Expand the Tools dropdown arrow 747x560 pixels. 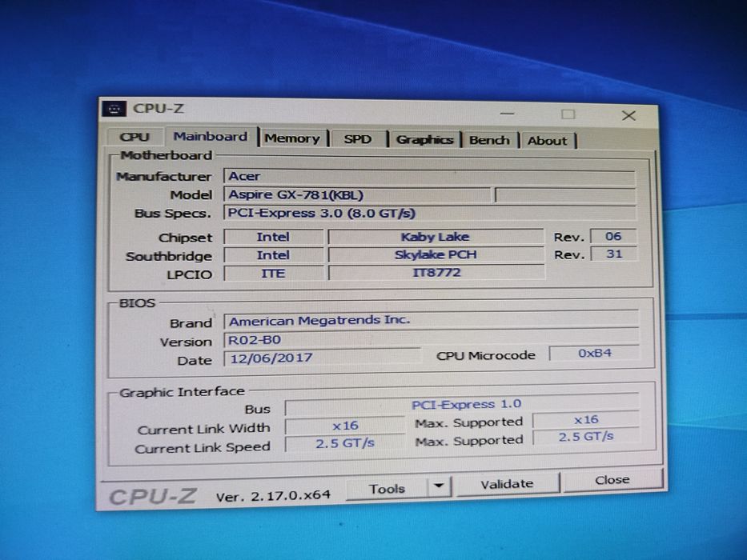pyautogui.click(x=439, y=486)
